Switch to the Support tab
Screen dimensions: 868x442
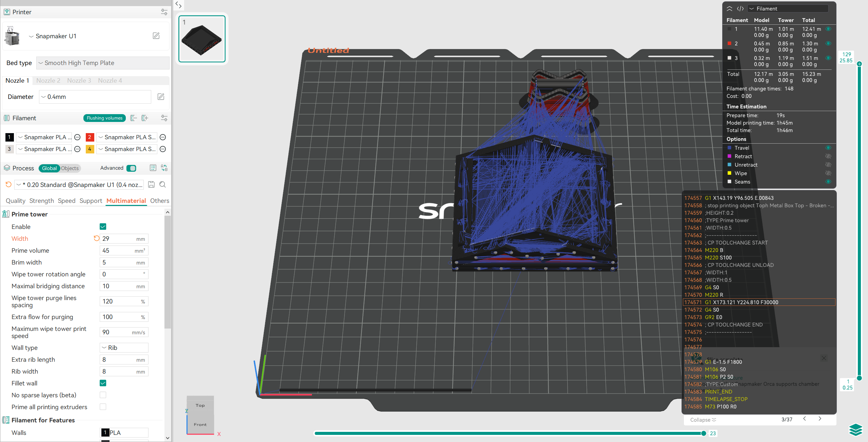(x=91, y=201)
